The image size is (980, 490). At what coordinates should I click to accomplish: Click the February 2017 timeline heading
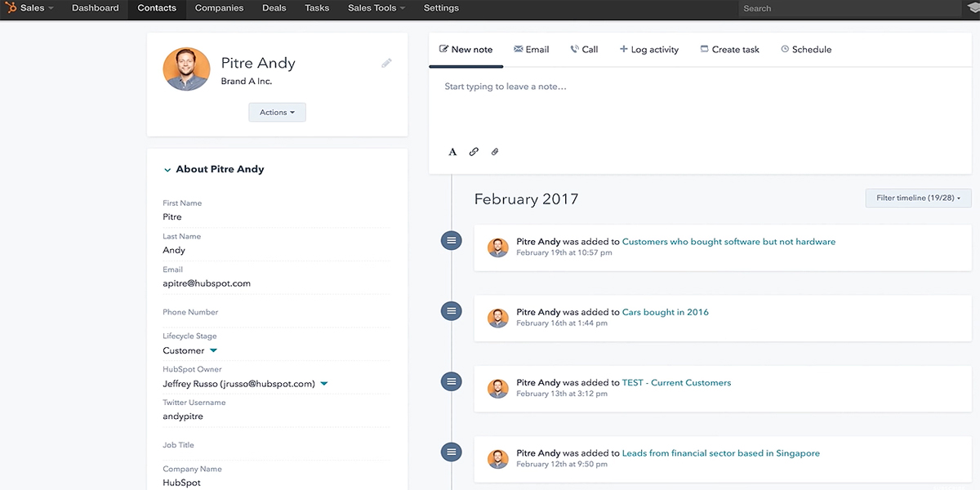[526, 199]
